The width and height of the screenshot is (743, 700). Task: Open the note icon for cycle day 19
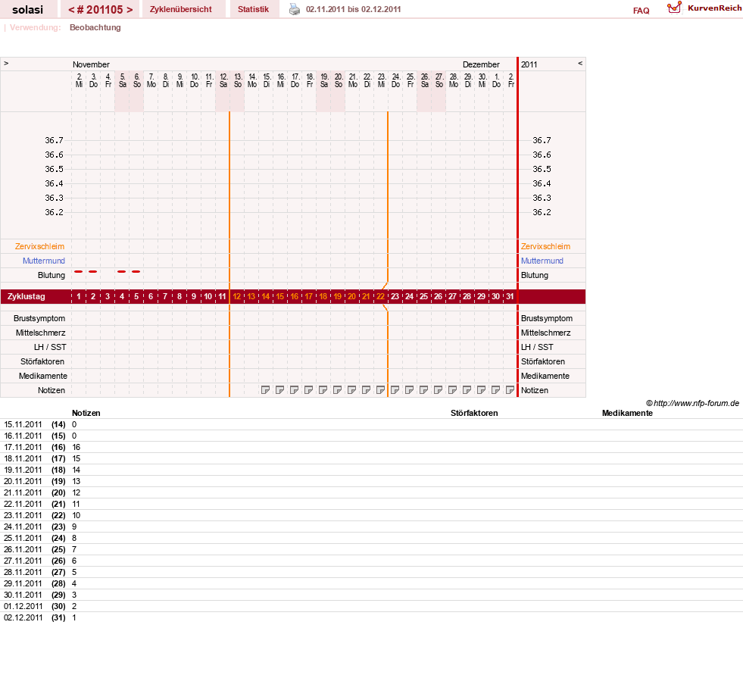click(x=337, y=390)
